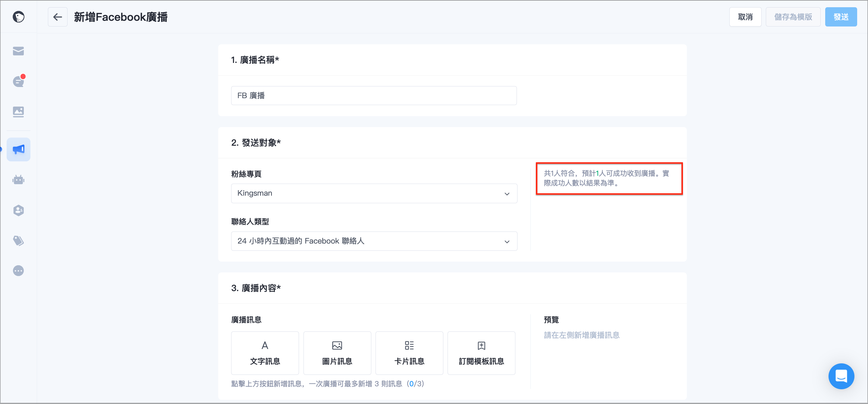868x404 pixels.
Task: Open the mail inbox sidebar icon
Action: 18,51
